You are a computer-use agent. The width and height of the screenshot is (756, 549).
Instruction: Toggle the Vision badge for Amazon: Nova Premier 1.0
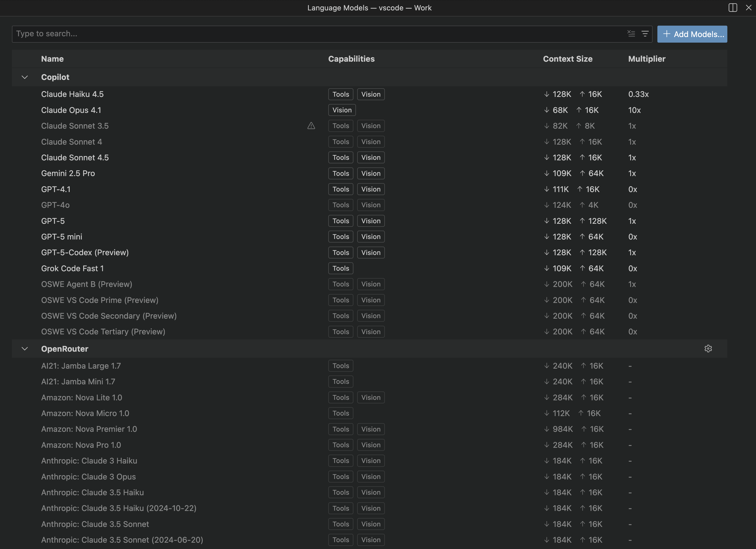click(371, 429)
